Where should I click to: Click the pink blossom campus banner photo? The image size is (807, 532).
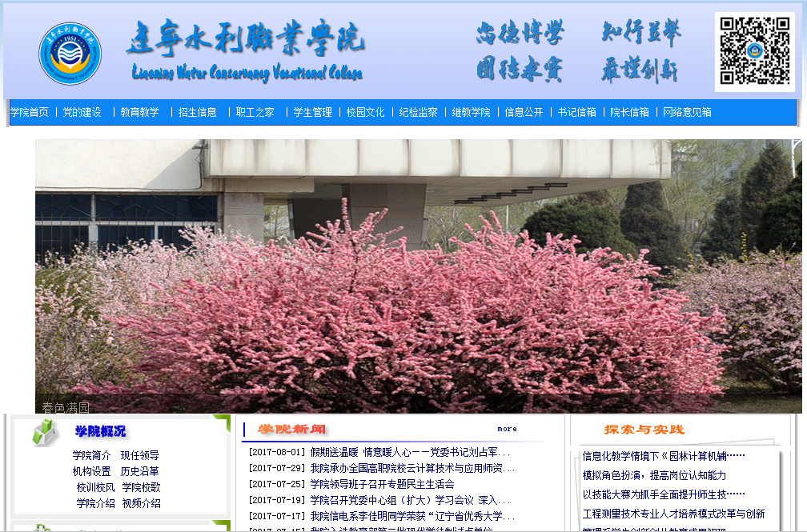tap(418, 276)
